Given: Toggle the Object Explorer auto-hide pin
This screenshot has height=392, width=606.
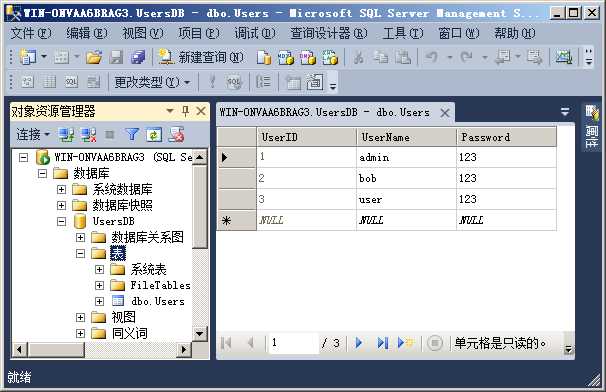Looking at the screenshot, I should click(x=186, y=111).
